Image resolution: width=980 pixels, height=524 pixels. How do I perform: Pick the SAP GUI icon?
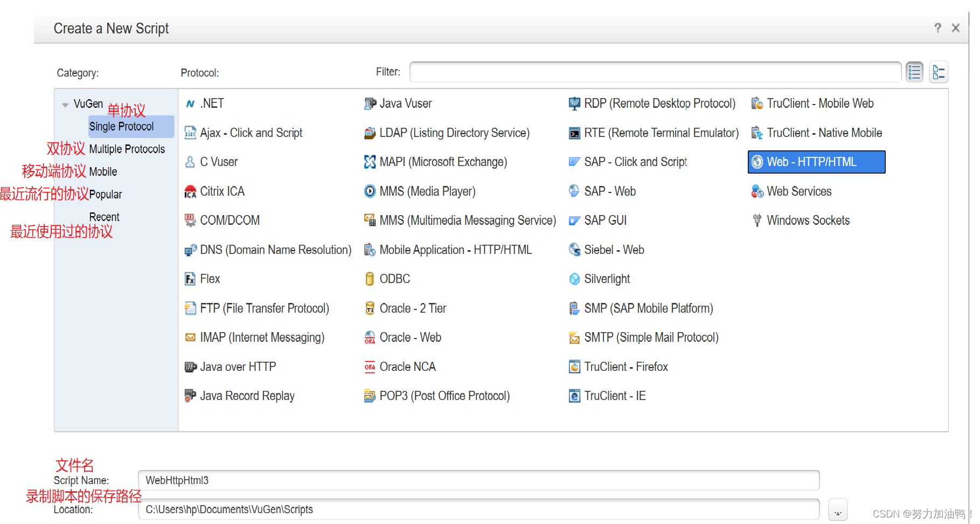click(574, 220)
